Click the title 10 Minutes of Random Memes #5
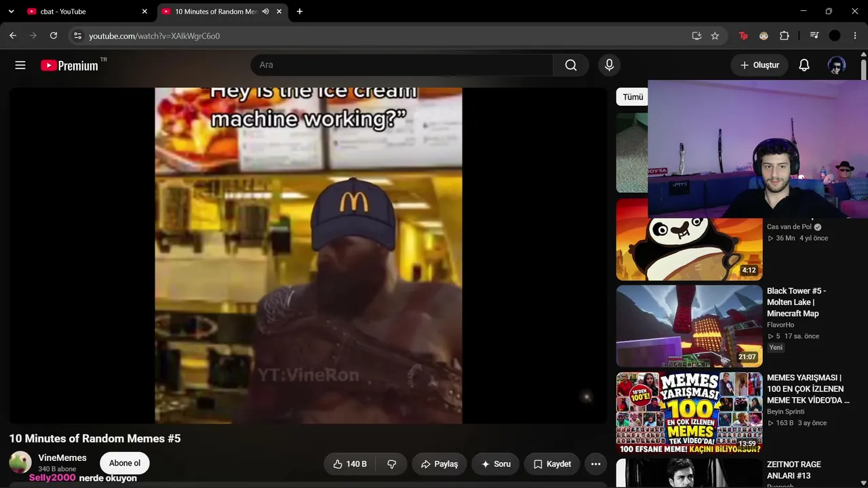 95,439
